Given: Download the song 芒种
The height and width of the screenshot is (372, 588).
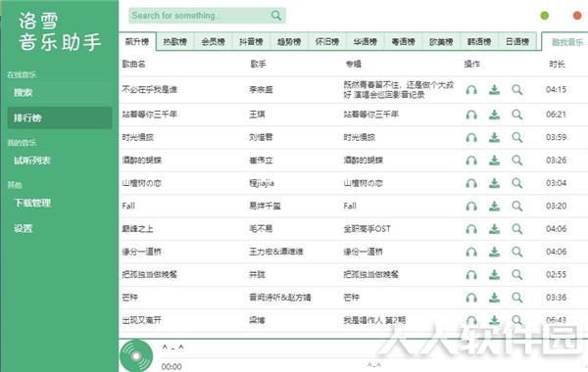Looking at the screenshot, I should 494,298.
